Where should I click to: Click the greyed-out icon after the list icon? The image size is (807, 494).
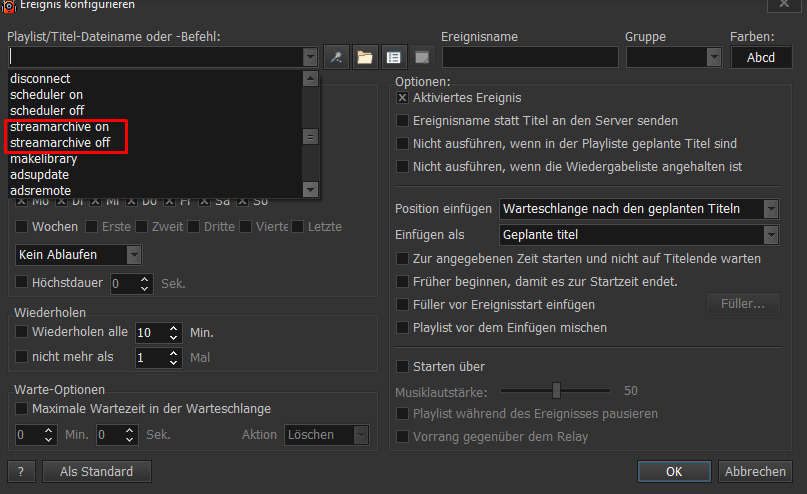pyautogui.click(x=421, y=57)
